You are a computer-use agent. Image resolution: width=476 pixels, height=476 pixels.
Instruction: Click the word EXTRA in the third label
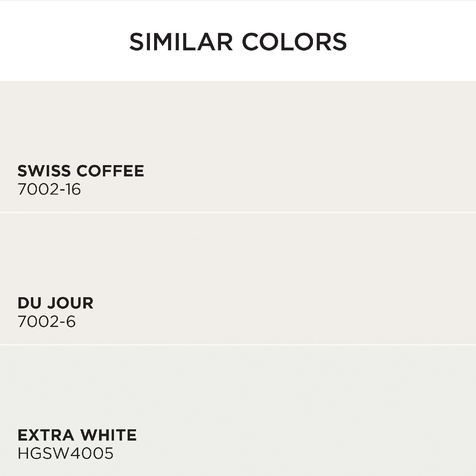coord(46,435)
